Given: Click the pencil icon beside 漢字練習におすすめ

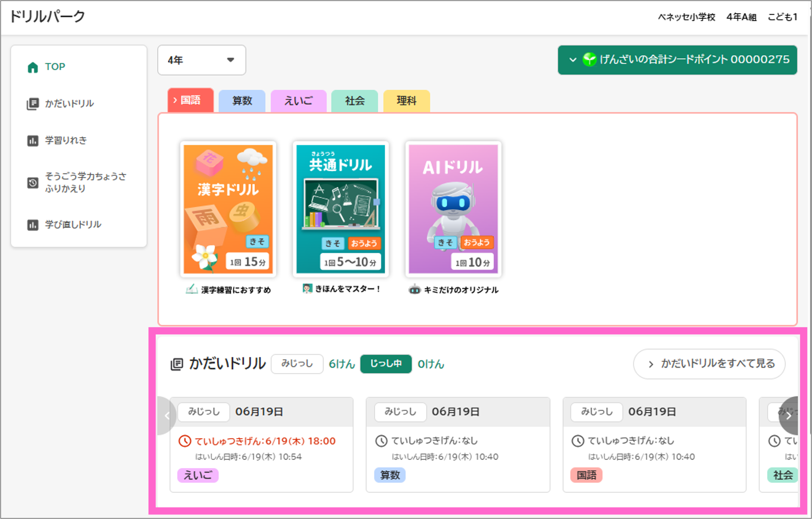Looking at the screenshot, I should (x=192, y=289).
